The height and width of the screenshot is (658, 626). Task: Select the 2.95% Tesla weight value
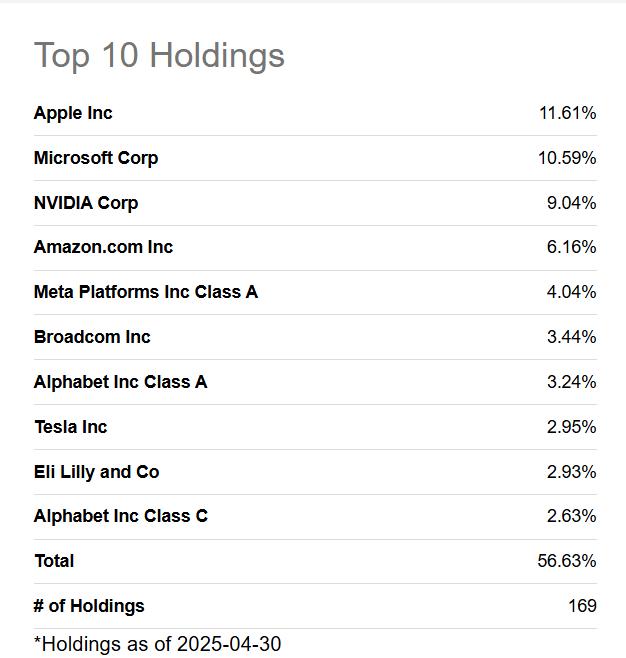click(x=571, y=427)
